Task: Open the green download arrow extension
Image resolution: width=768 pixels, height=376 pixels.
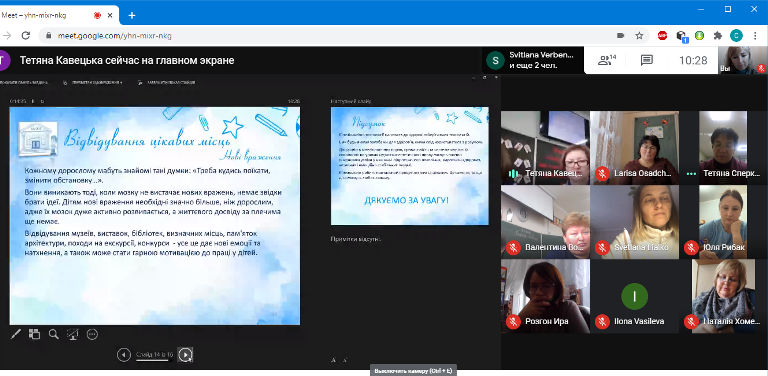Action: tap(700, 35)
